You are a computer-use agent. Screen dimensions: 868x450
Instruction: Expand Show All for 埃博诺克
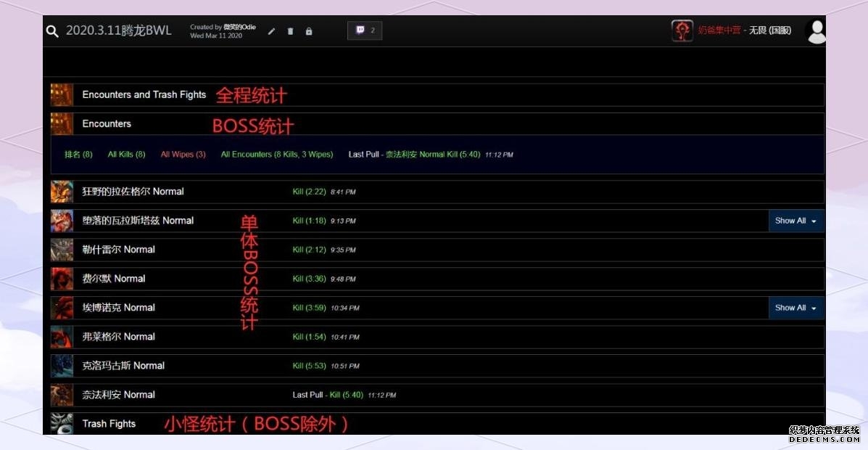pos(795,308)
